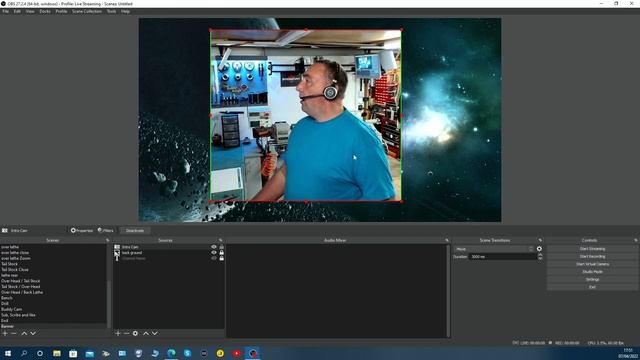Viewport: 640px width, 360px height.
Task: Open YouTube red icon on taskbar
Action: [x=236, y=353]
